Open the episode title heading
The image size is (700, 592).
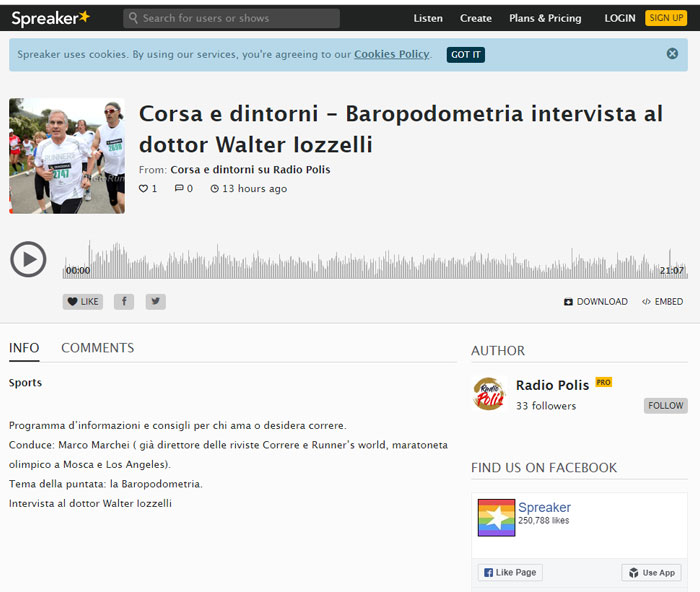click(400, 129)
